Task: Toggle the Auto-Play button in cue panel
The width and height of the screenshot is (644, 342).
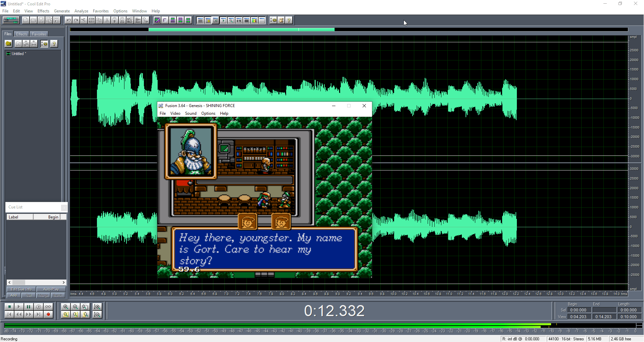Action: tap(51, 289)
